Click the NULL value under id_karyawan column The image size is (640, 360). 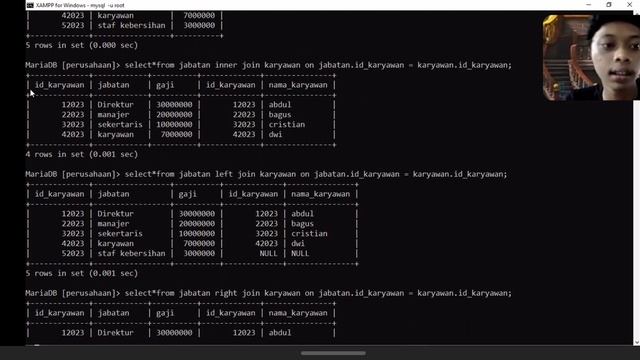tap(269, 253)
